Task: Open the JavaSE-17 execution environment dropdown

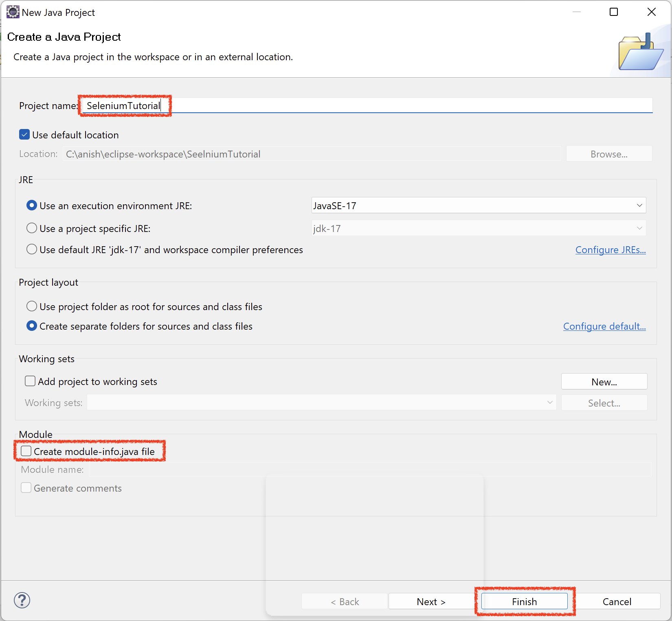Action: 479,206
